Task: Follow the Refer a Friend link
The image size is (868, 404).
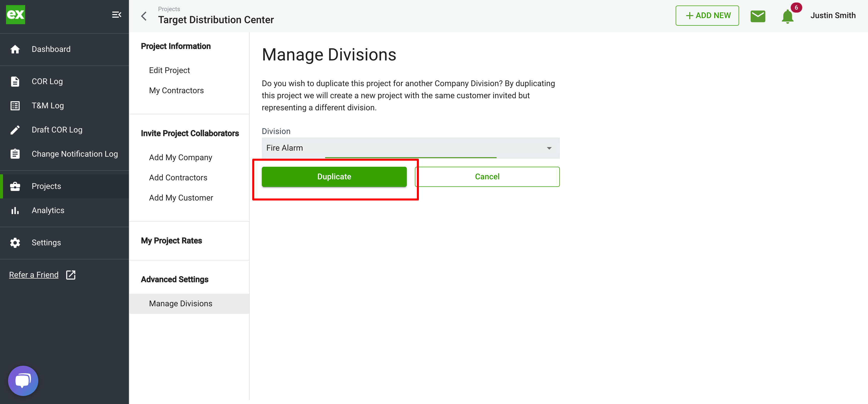Action: (34, 275)
